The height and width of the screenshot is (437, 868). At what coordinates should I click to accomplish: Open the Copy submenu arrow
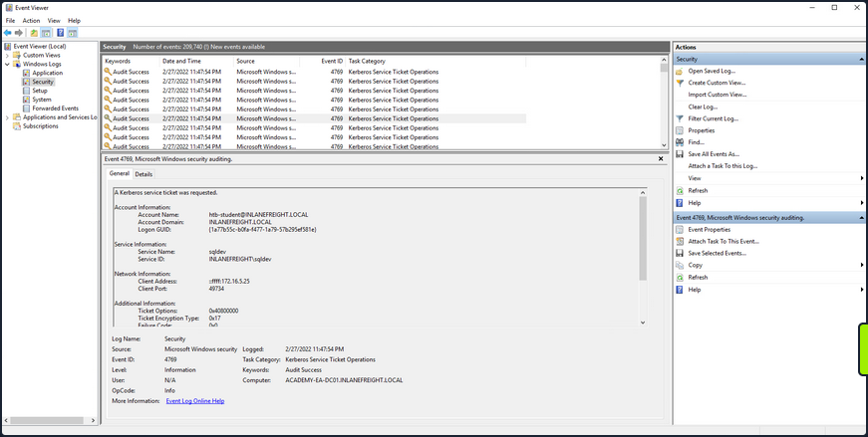[x=861, y=265]
